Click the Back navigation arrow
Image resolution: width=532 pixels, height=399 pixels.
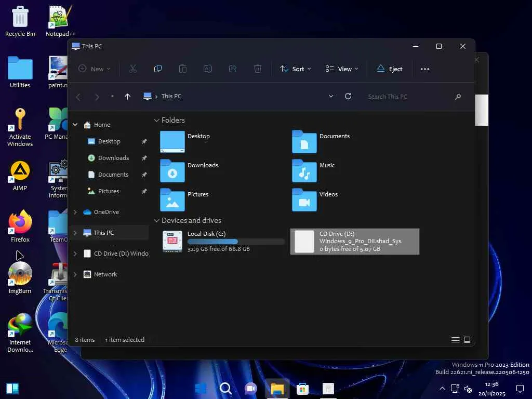tap(78, 97)
